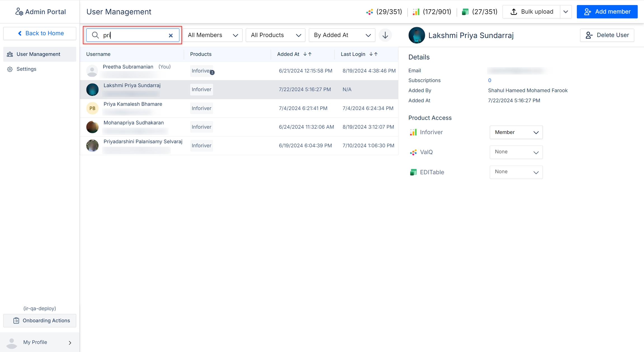Clear the search field with X icon
This screenshot has width=644, height=352.
point(171,35)
